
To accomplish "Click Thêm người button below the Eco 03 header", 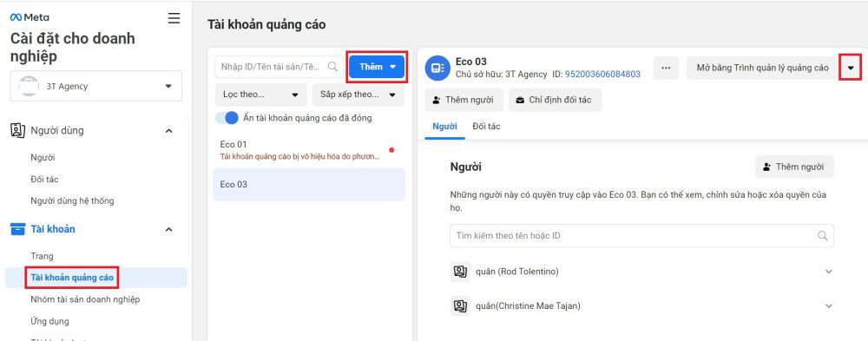I will pos(464,100).
